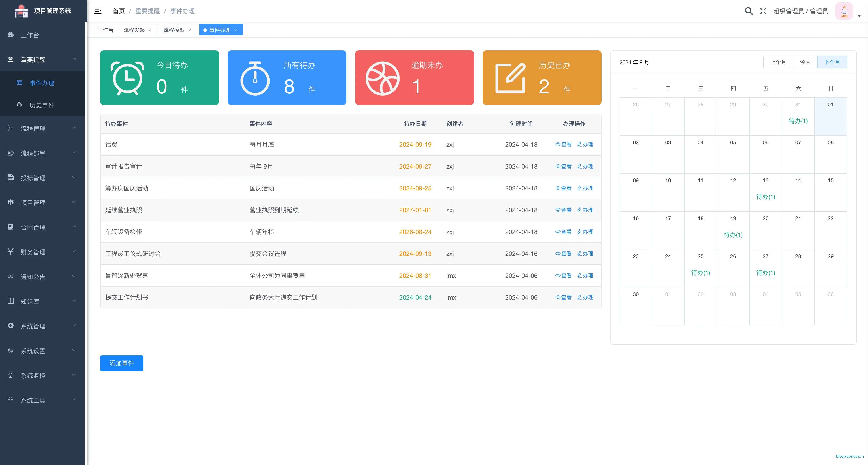Viewport: 868px width, 465px height.
Task: Select the 工作台 sidebar icon
Action: tap(10, 35)
